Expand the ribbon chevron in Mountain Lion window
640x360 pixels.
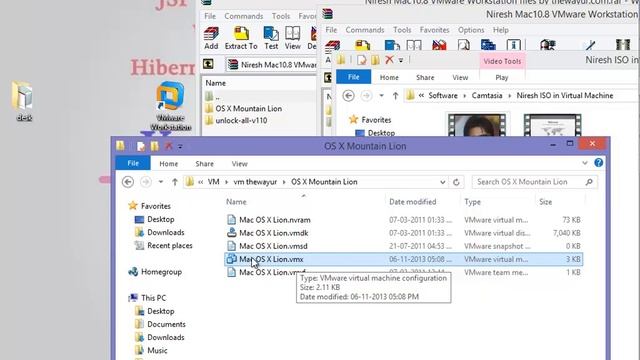coord(584,163)
